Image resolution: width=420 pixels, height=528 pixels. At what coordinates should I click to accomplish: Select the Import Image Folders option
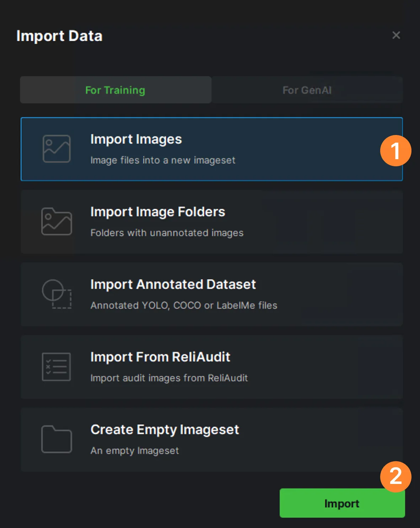(x=211, y=222)
